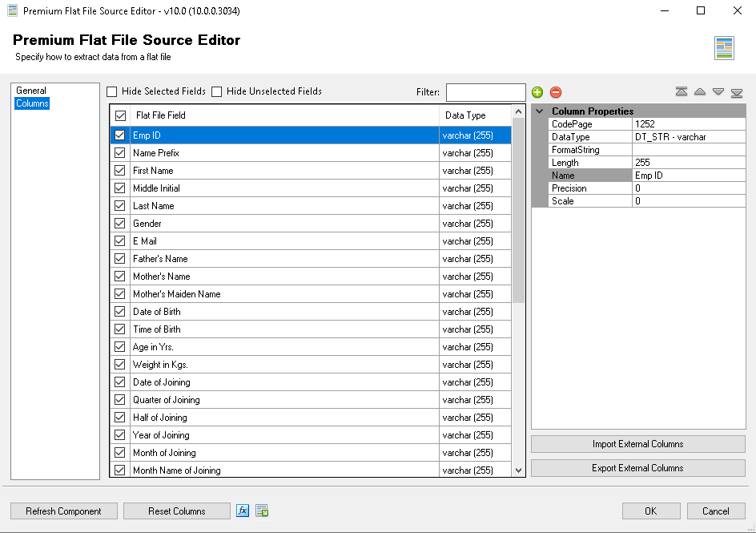The image size is (756, 533).
Task: Uncheck the Gender field checkbox
Action: tap(120, 224)
